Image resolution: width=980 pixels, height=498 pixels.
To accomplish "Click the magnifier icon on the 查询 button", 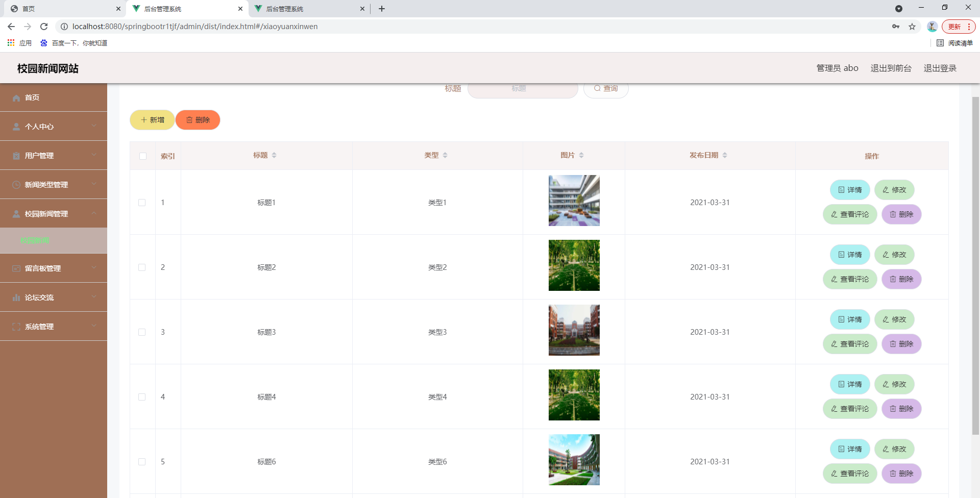I will [597, 88].
